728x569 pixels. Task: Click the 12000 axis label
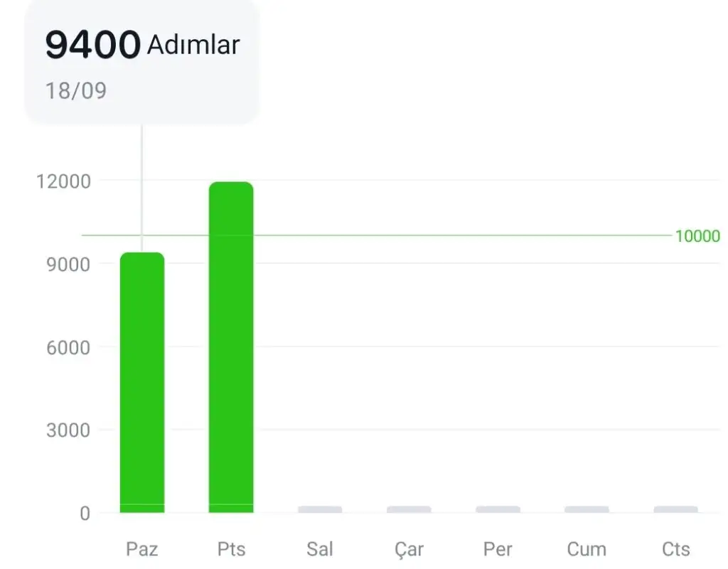[x=64, y=181]
